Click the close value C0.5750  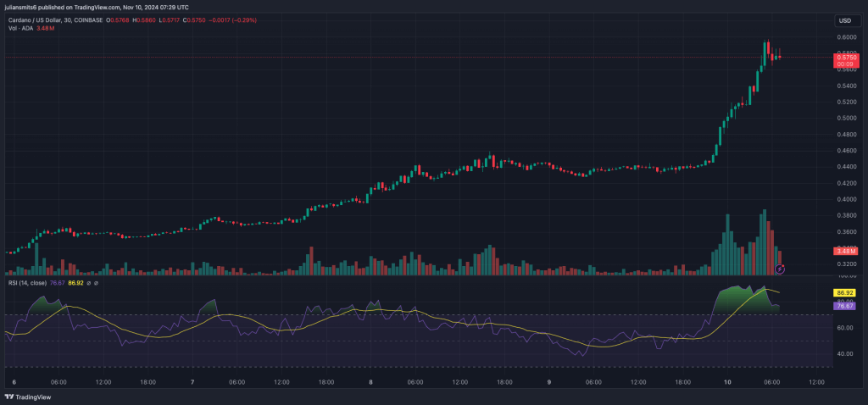(195, 20)
